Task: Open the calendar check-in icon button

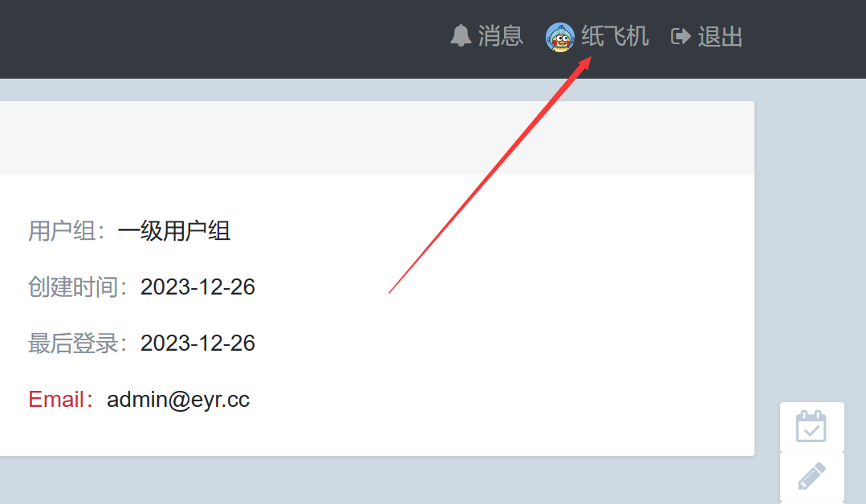Action: pos(811,427)
